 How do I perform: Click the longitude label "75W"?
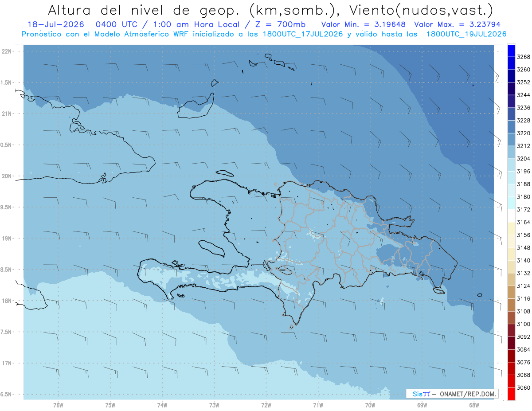tap(110, 405)
